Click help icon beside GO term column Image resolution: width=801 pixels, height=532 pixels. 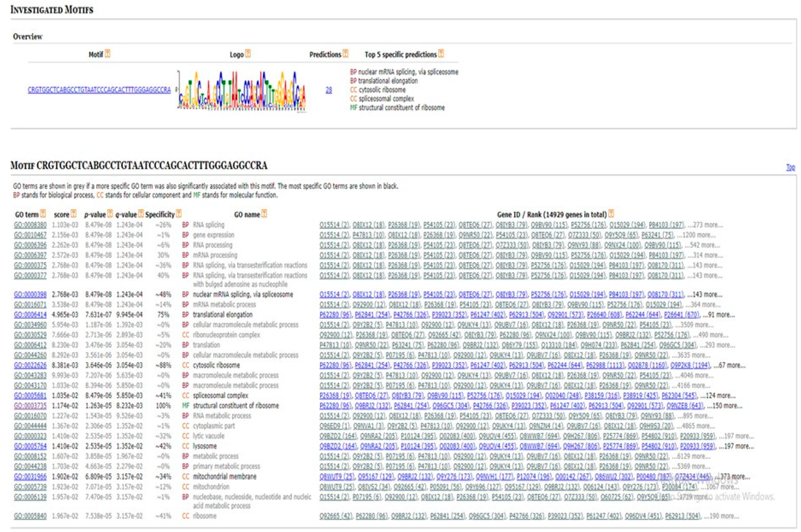click(x=43, y=214)
